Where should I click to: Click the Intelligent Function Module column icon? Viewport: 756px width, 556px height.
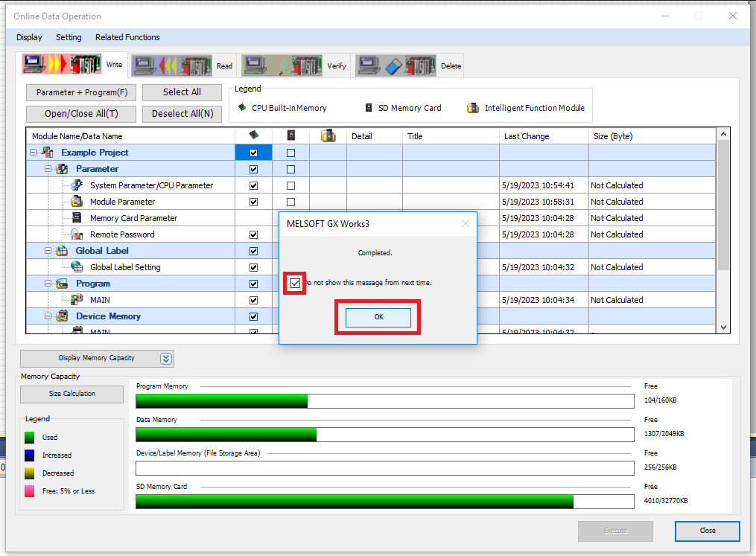tap(328, 136)
